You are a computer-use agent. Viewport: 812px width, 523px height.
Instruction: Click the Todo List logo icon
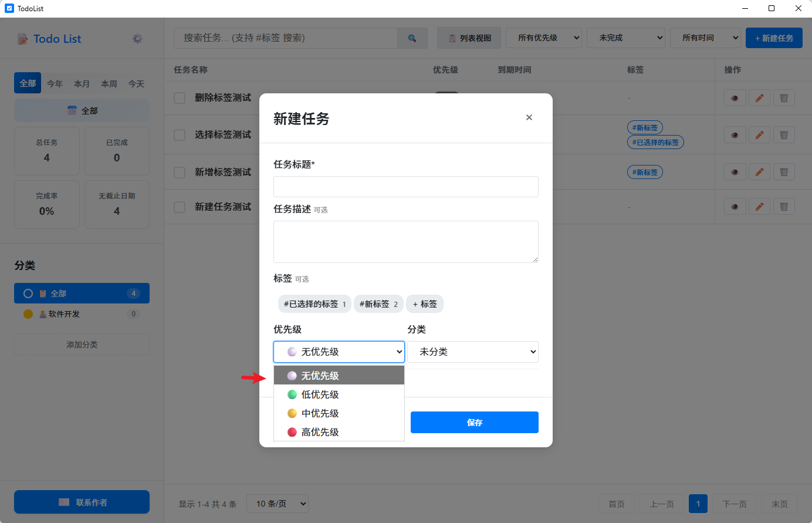click(x=22, y=39)
